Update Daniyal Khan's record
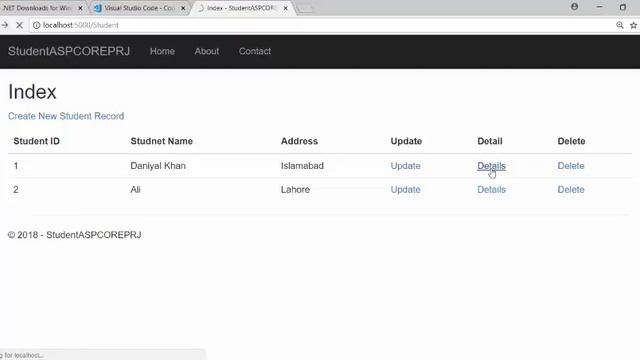This screenshot has height=360, width=640. 405,166
